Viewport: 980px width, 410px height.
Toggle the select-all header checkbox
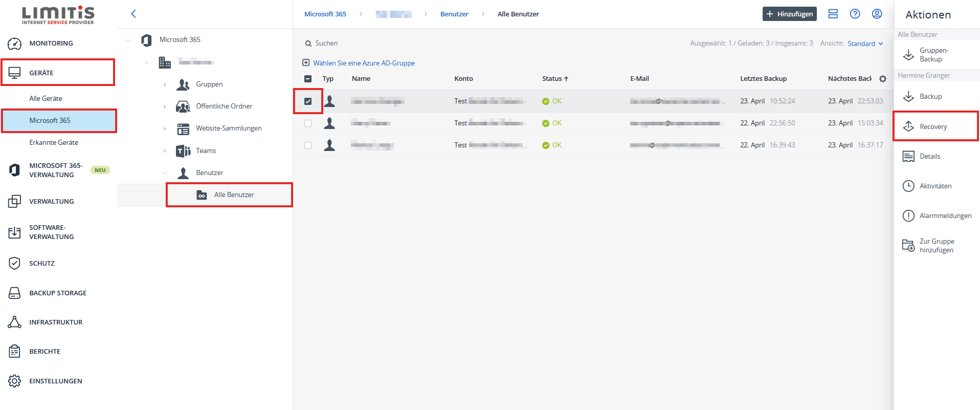pyautogui.click(x=308, y=79)
